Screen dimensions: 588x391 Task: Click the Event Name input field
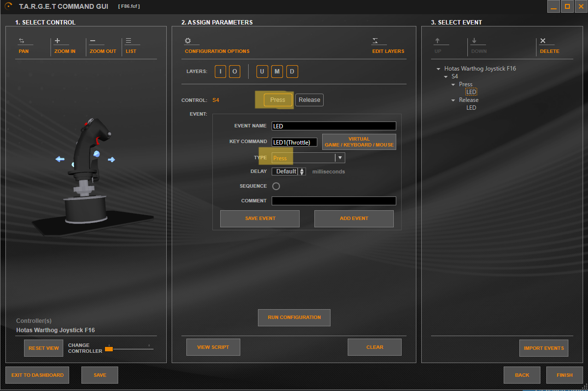(x=334, y=126)
